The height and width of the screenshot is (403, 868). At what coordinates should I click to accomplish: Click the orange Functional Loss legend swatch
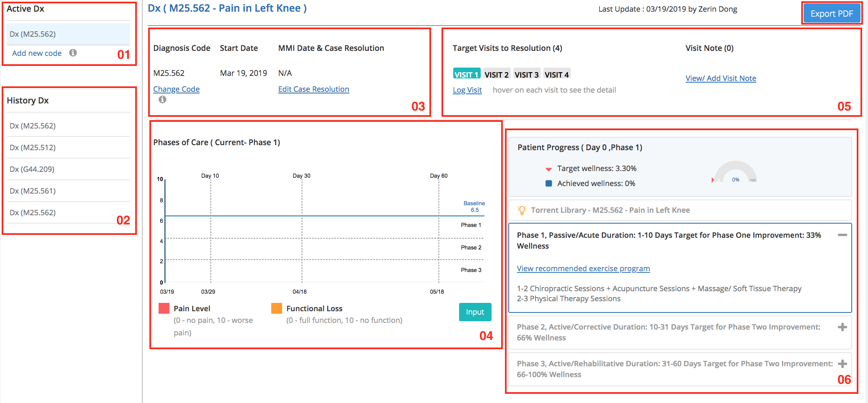277,308
